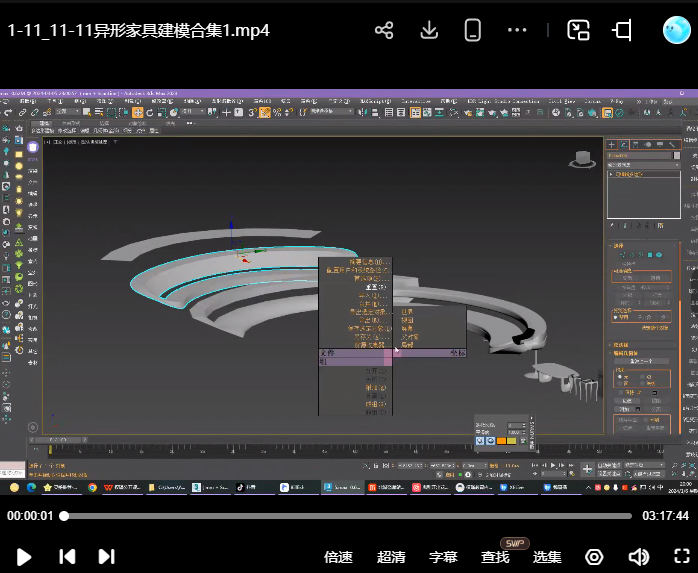Skip to the next video
698x573 pixels.
click(106, 557)
